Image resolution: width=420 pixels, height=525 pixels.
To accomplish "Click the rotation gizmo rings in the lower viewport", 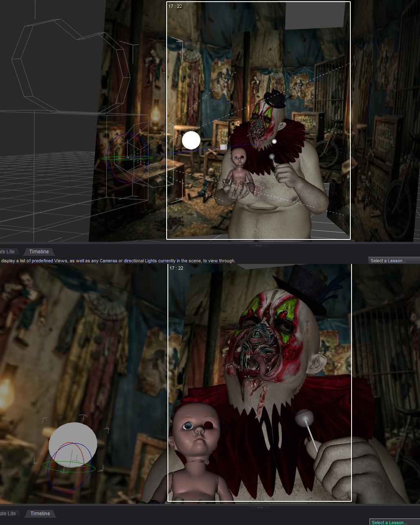I will 70,468.
